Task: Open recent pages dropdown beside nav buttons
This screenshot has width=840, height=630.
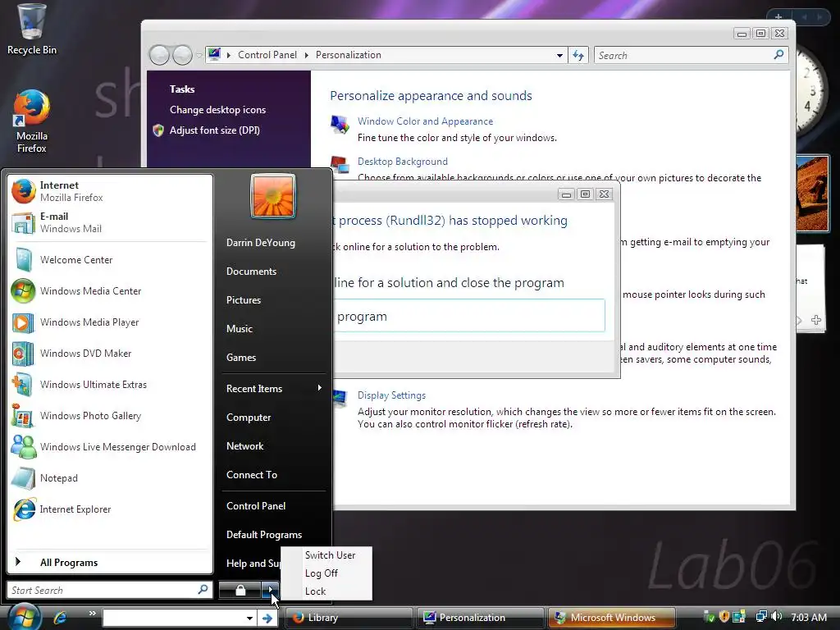Action: pos(199,55)
